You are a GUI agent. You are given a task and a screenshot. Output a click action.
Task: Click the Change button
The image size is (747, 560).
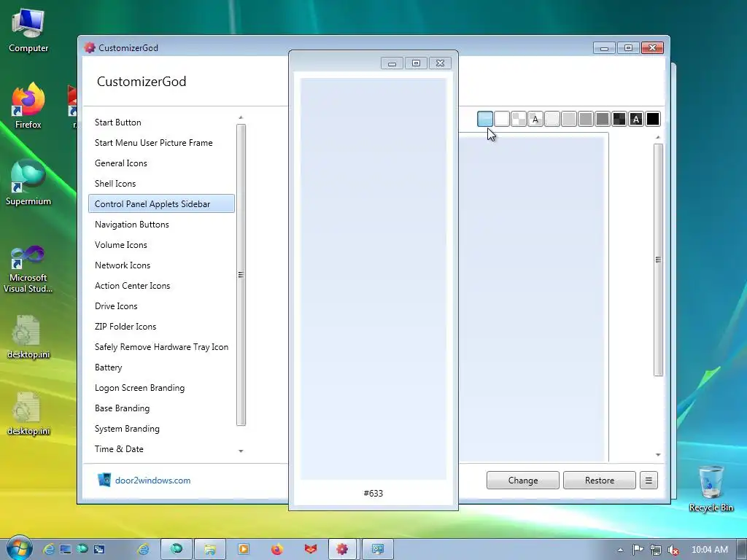(x=522, y=480)
